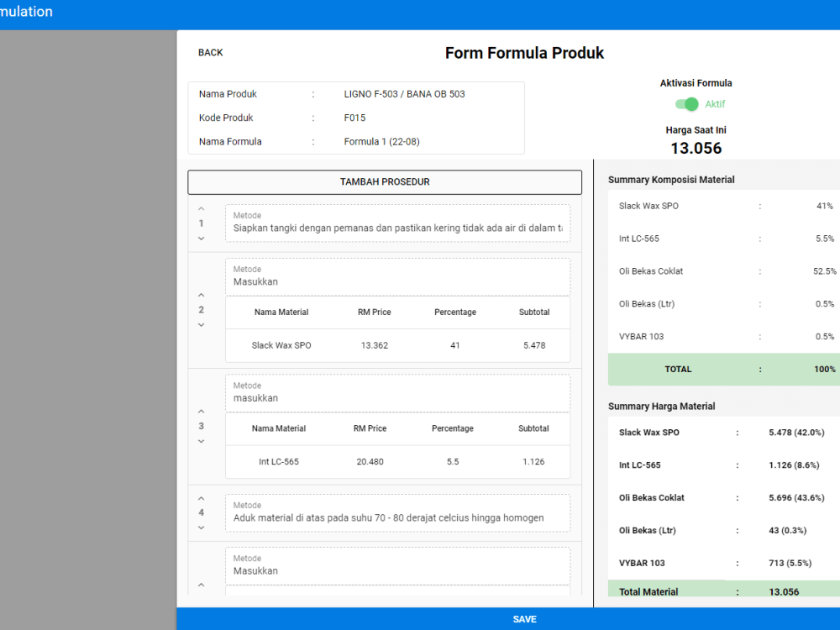Select Oli Bekas (Ltr) price 43 (0.3%)
This screenshot has width=840, height=630.
coord(788,530)
